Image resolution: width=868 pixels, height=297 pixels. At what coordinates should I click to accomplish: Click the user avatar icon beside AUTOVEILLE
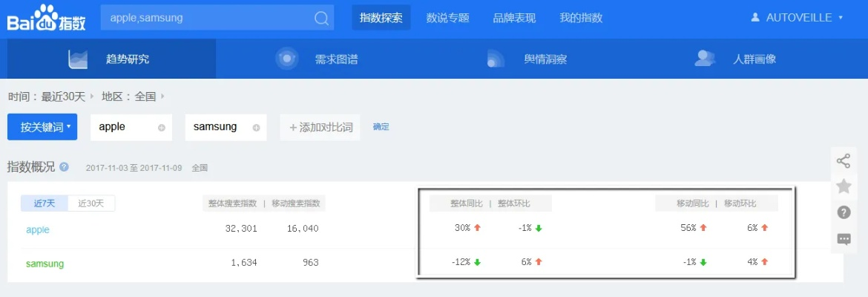[755, 18]
